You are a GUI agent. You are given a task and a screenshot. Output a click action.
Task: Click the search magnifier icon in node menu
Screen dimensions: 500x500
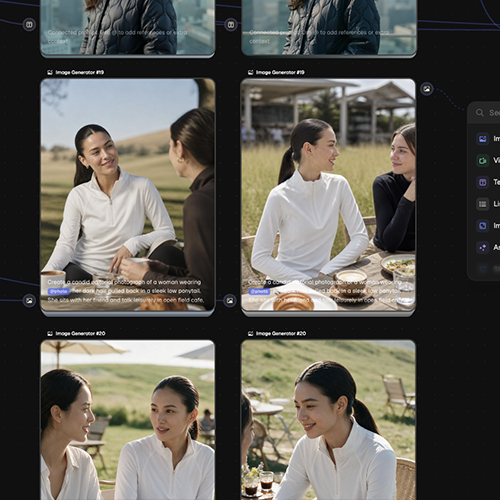click(480, 113)
